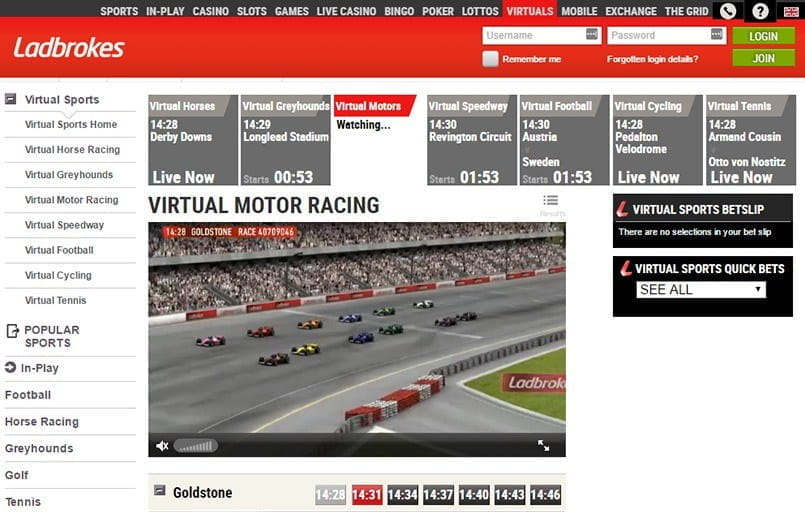Focus the Username input field

click(x=542, y=35)
